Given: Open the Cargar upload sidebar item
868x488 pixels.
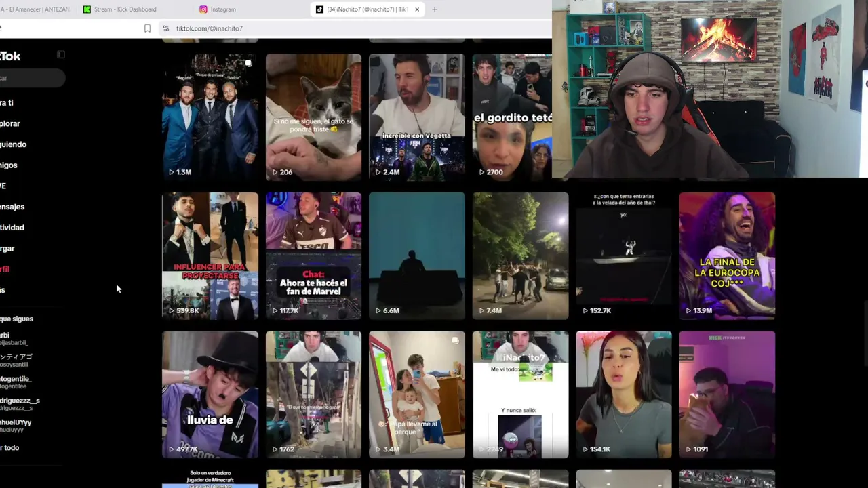Looking at the screenshot, I should point(7,249).
